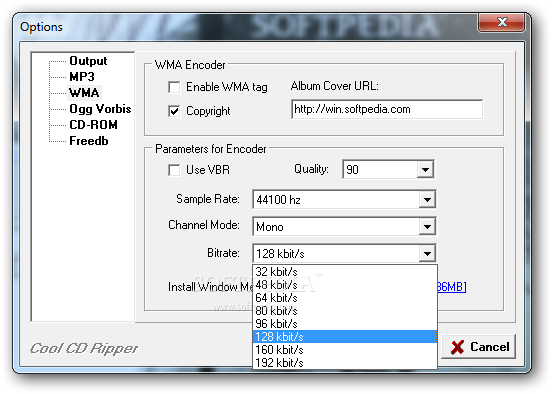Viewport: 552px width, 394px height.
Task: Open the Channel Mode dropdown
Action: [x=427, y=226]
